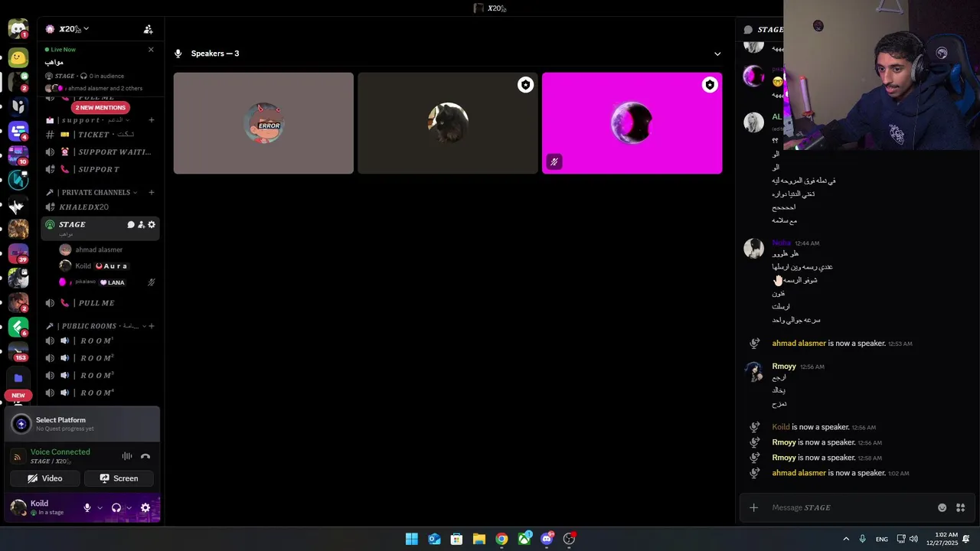The image size is (980, 551).
Task: Collapse the Speakers — 3 section chevron
Action: tap(717, 54)
